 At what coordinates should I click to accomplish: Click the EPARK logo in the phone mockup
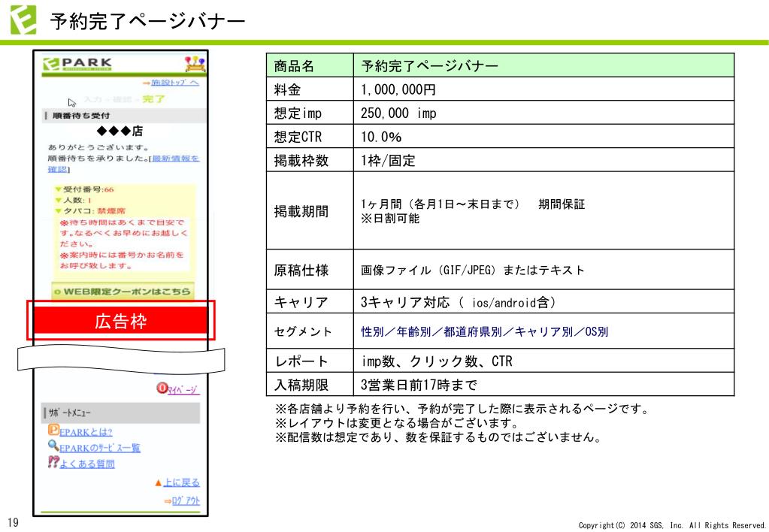coord(77,64)
